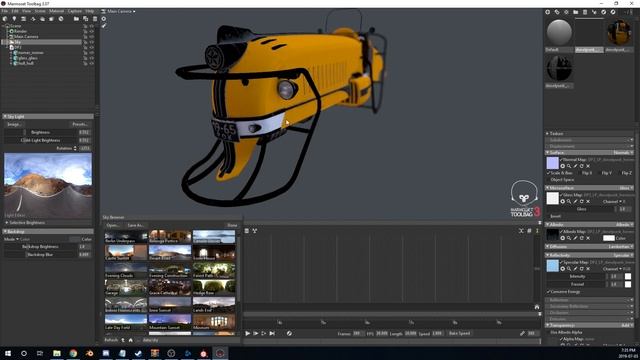This screenshot has height=360, width=640.
Task: Open the View menu
Action: pyautogui.click(x=26, y=11)
